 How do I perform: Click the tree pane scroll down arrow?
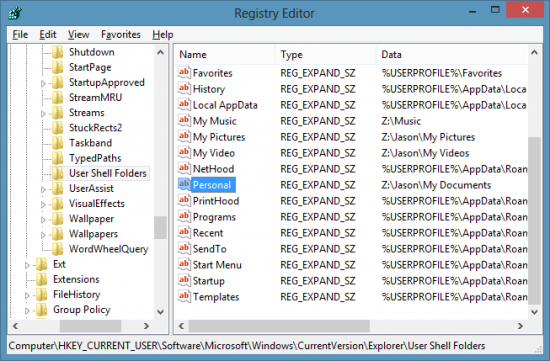161,312
